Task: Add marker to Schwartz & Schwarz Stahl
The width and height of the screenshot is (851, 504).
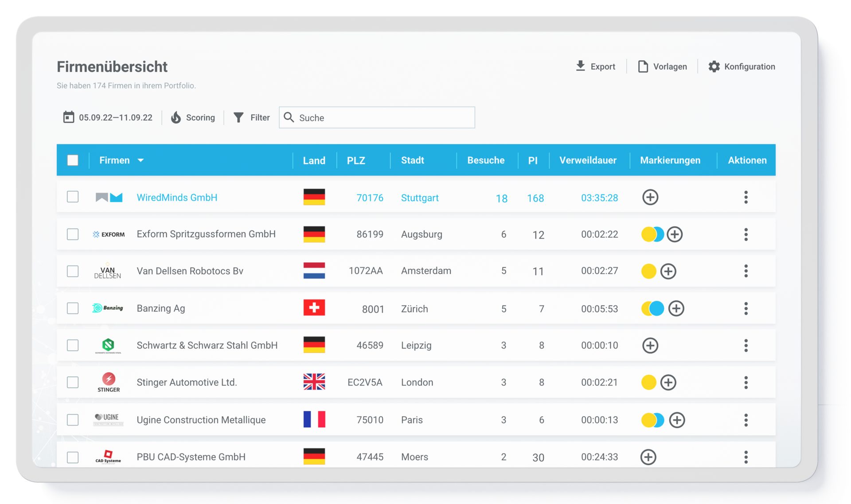Action: tap(650, 345)
